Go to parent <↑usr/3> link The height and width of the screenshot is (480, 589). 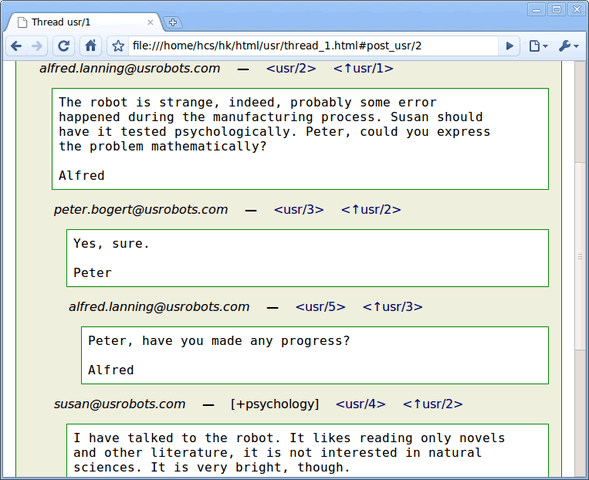coord(392,307)
